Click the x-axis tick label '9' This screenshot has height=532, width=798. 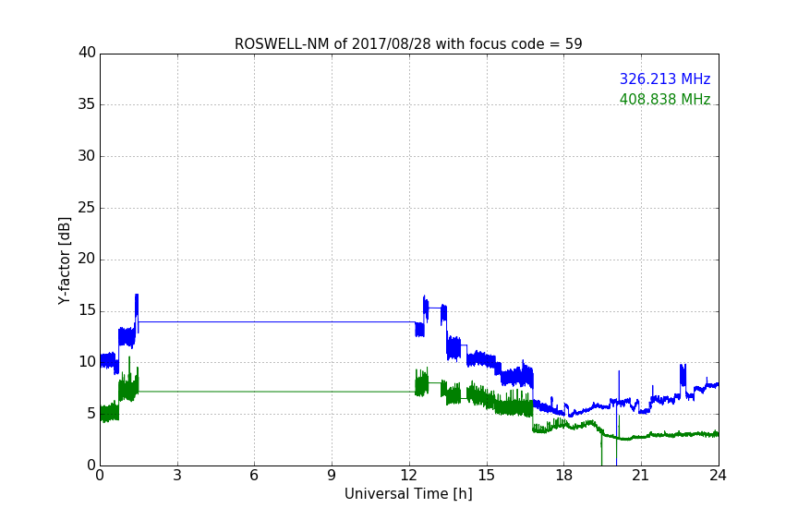[x=332, y=476]
